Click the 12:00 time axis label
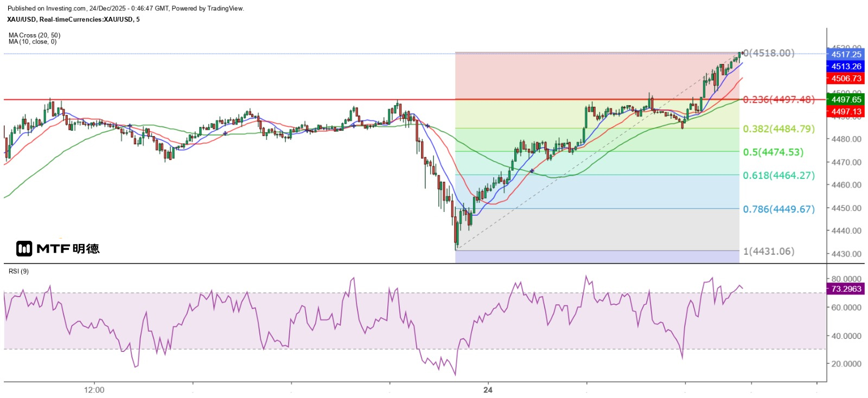 pos(94,390)
